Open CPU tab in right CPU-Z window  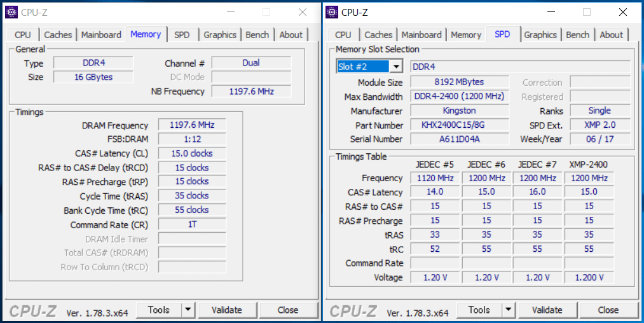[343, 35]
